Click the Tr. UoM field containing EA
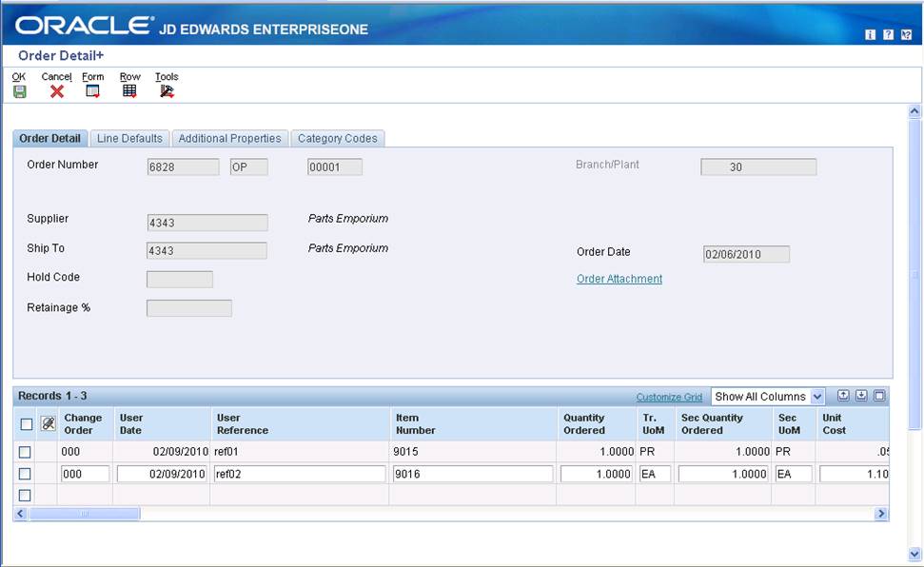This screenshot has width=924, height=567. (x=655, y=474)
